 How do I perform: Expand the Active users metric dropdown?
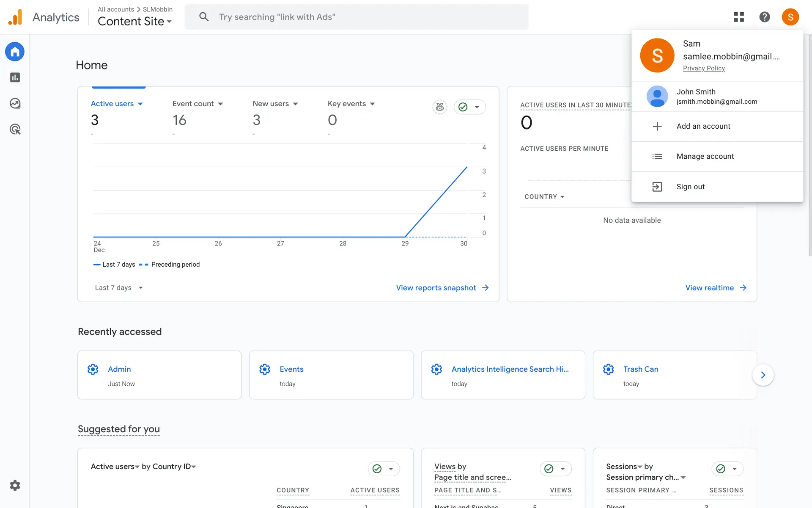tap(117, 104)
